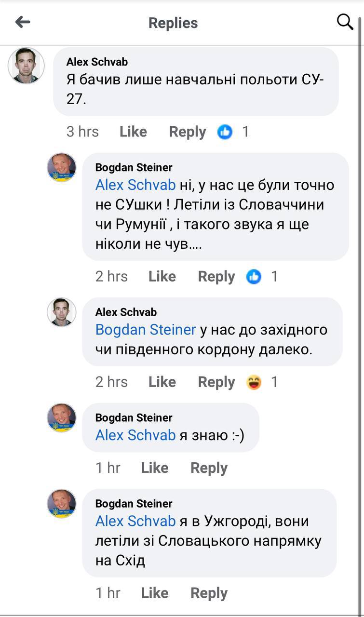Open Bogdan Steiner's avatar on the Ужгороді comment
This screenshot has height=617, width=364.
point(61,504)
